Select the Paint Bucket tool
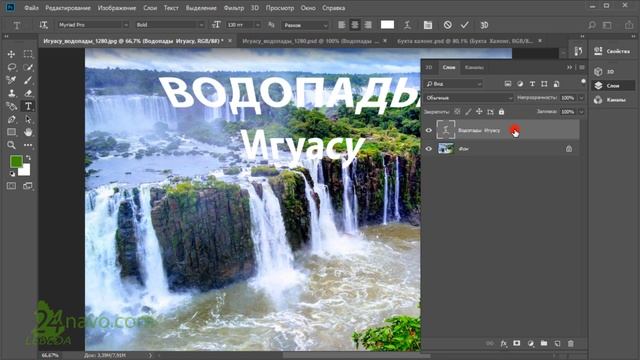The width and height of the screenshot is (640, 360). pos(11,106)
